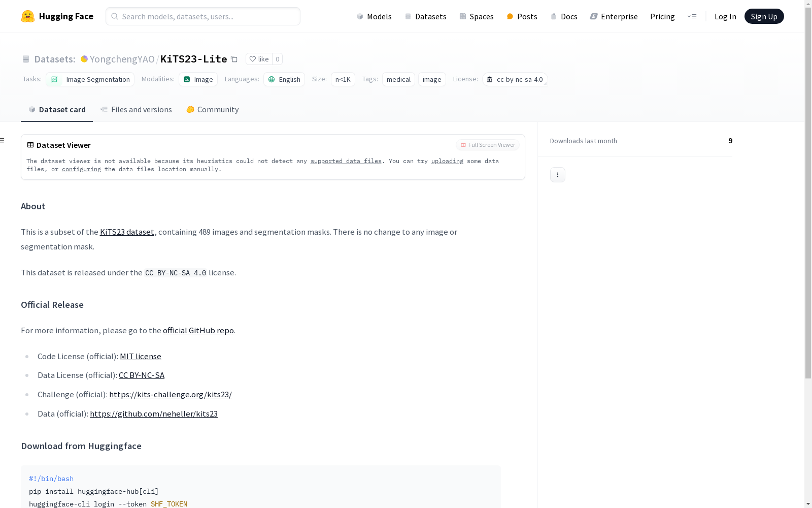812x508 pixels.
Task: Click the downloads count 9
Action: click(x=730, y=141)
